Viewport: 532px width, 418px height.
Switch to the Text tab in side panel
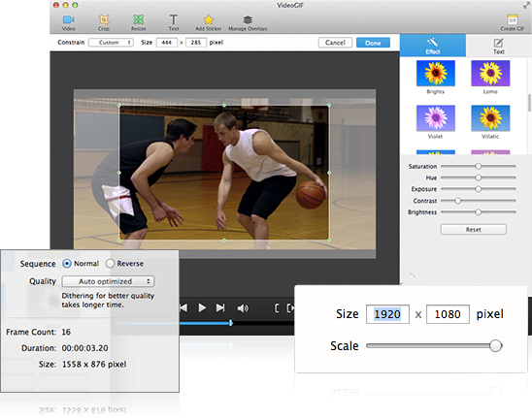point(498,46)
